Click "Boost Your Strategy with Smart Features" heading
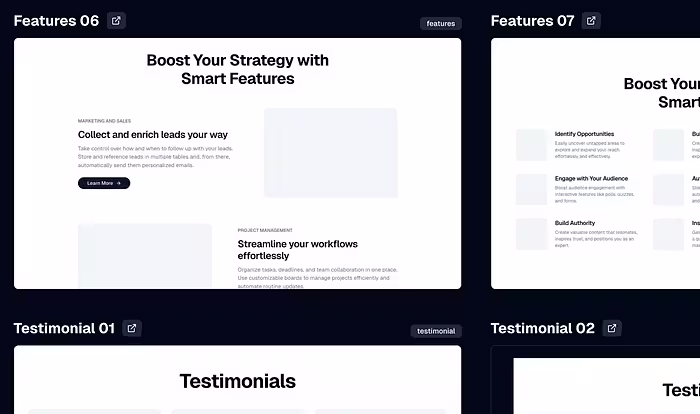Image resolution: width=700 pixels, height=414 pixels. [237, 69]
